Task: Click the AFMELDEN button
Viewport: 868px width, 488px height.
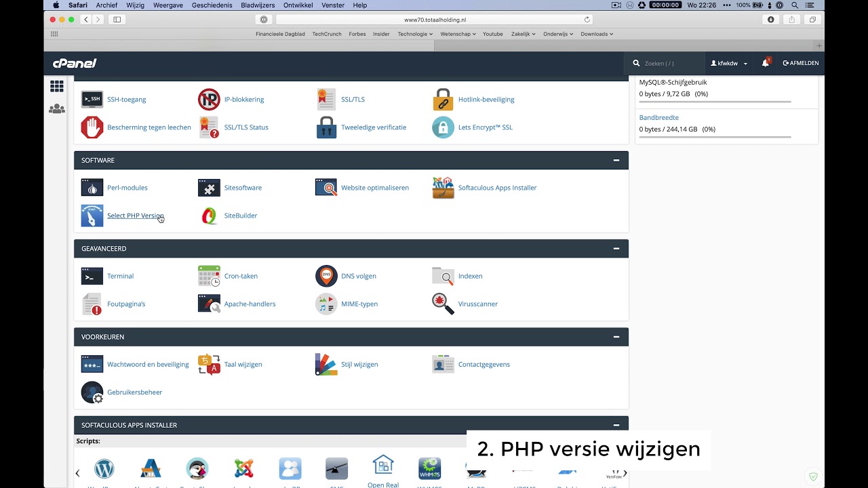Action: point(801,63)
